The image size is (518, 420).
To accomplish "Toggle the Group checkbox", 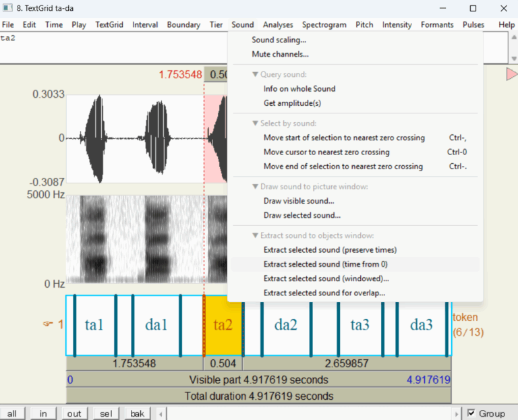I will pyautogui.click(x=471, y=413).
